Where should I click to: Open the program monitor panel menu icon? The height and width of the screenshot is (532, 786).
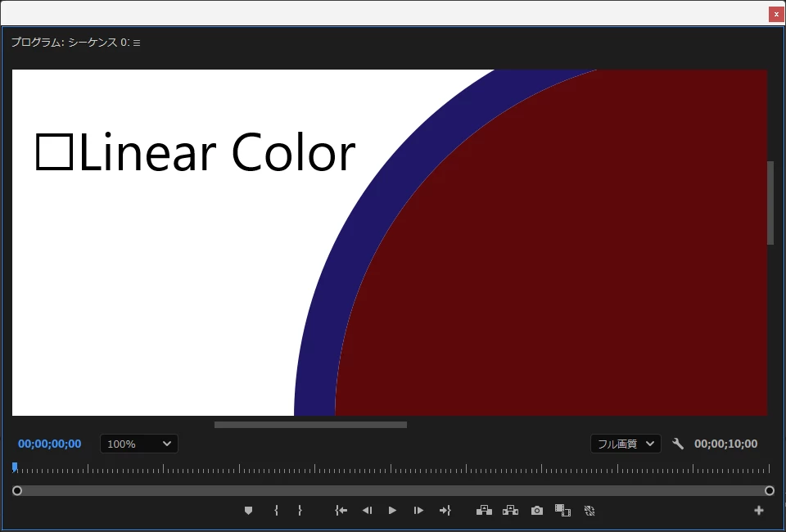pos(137,43)
